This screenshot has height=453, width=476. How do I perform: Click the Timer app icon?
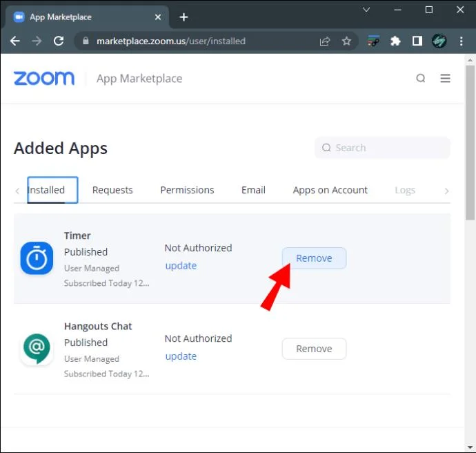[37, 258]
